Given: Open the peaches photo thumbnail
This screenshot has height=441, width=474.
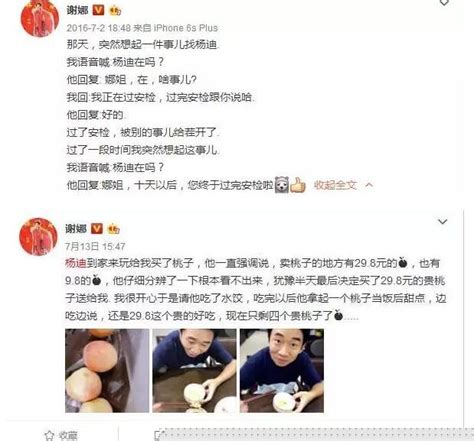Looking at the screenshot, I should click(x=107, y=371).
